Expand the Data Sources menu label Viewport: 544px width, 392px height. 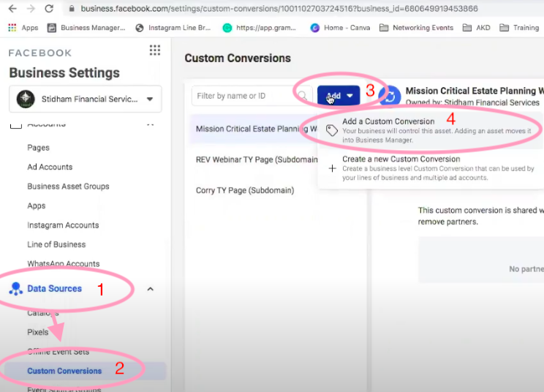54,289
